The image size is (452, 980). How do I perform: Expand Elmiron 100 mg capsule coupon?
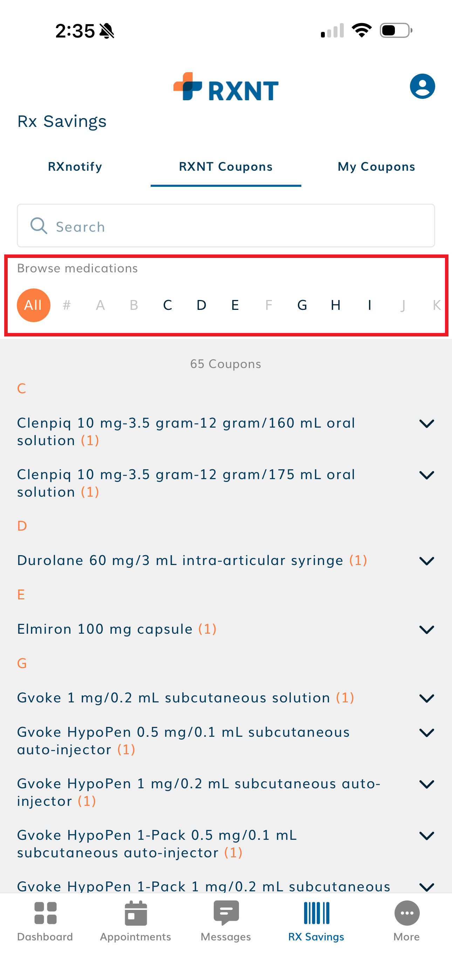426,629
